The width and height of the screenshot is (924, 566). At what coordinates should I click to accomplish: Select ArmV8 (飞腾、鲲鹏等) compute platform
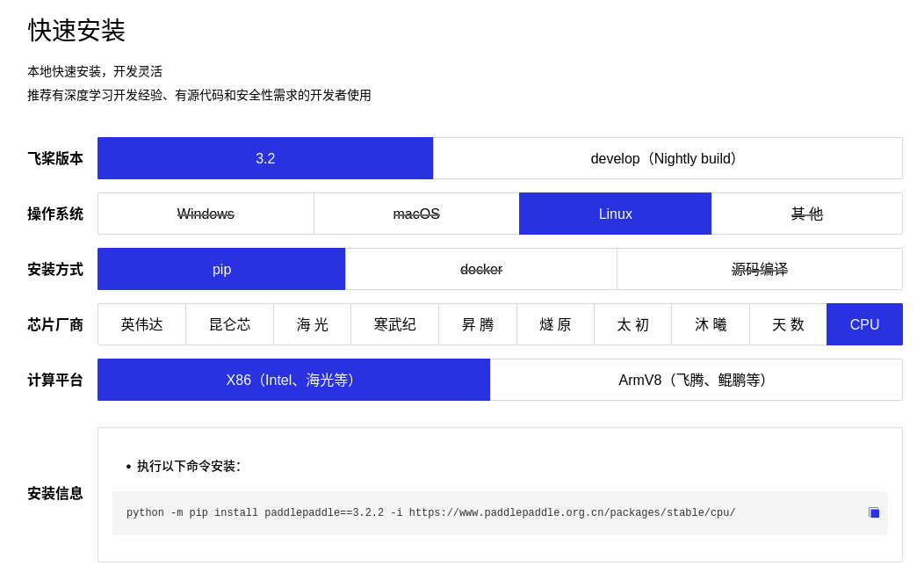coord(696,380)
